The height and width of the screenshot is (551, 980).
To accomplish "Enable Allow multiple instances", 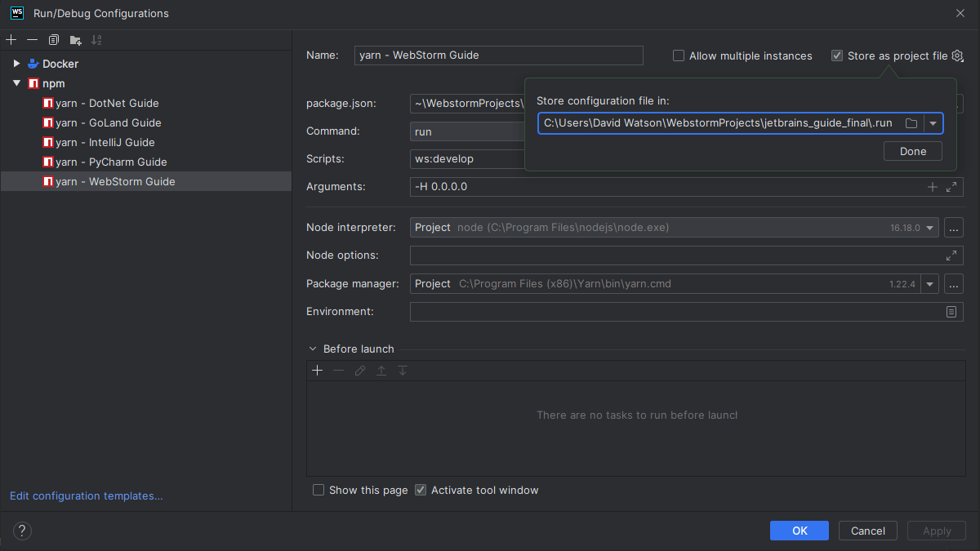I will (x=678, y=56).
